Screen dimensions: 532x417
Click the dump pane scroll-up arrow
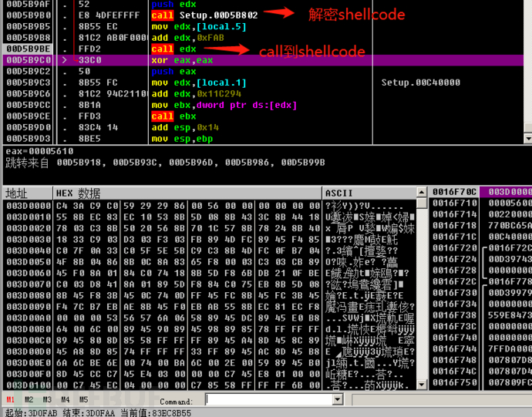(422, 193)
